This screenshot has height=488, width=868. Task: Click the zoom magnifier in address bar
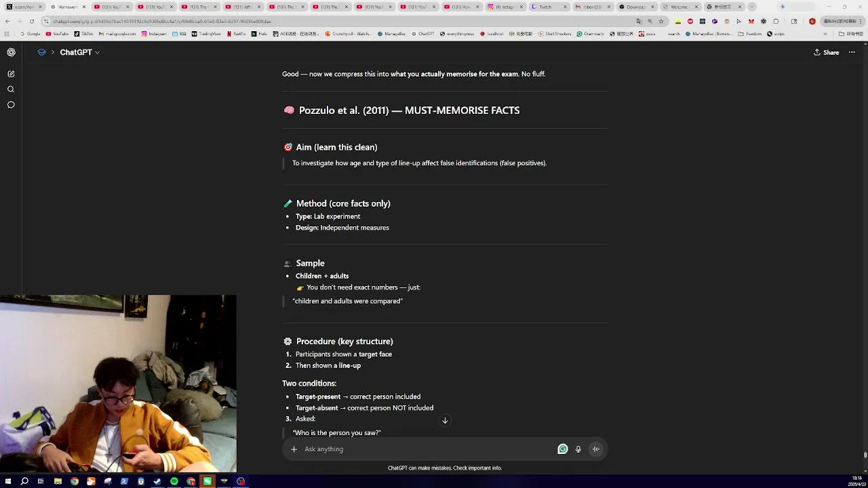pyautogui.click(x=650, y=21)
